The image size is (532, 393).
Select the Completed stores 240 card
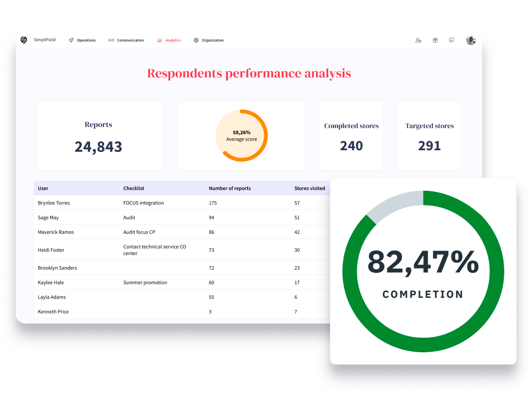click(352, 136)
